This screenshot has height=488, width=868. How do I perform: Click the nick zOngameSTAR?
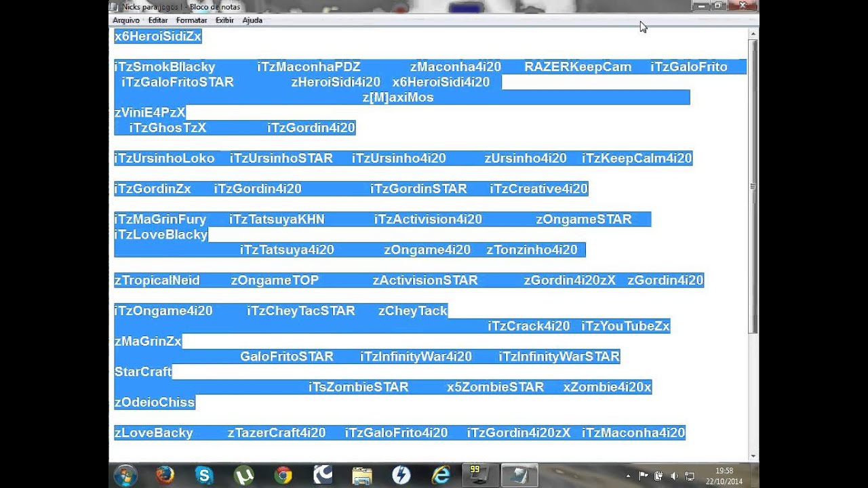point(584,220)
